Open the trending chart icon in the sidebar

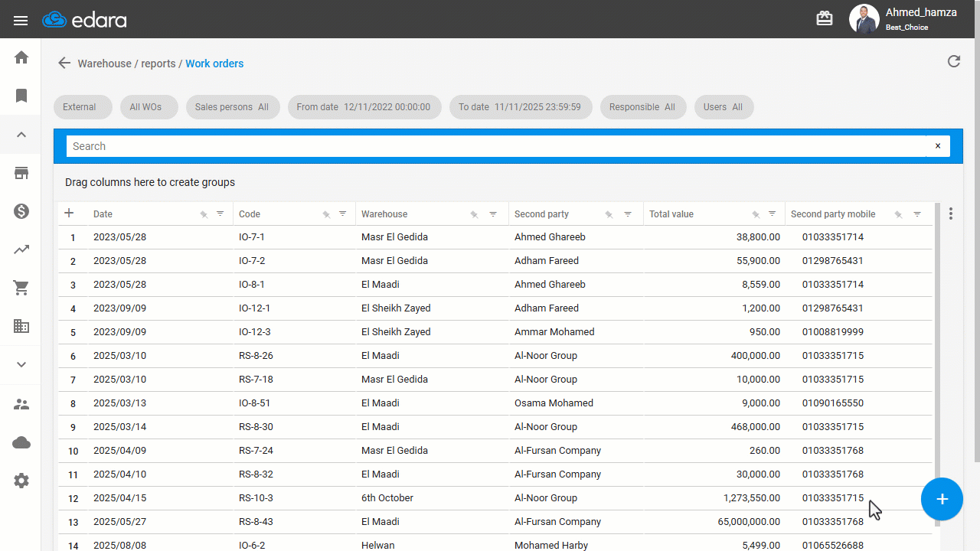21,249
